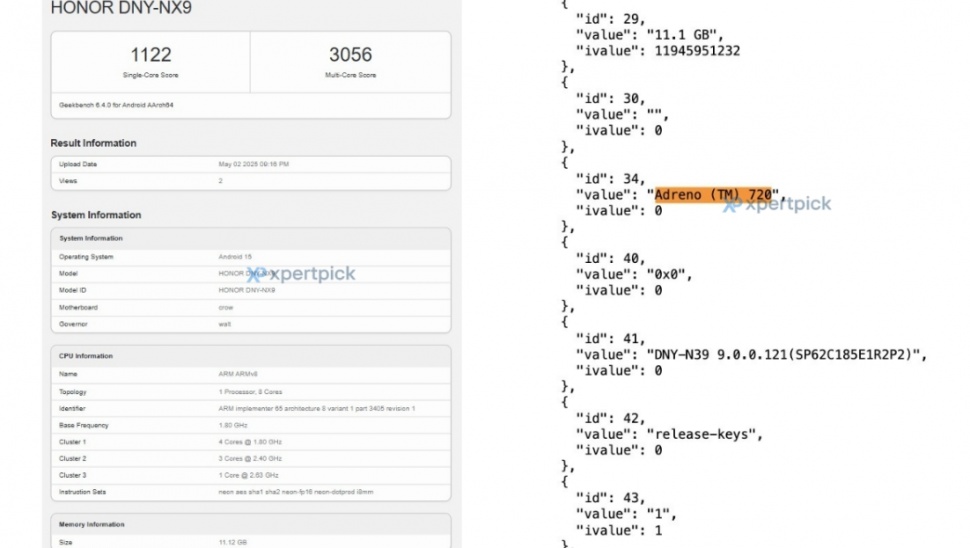Click the Geekbench 6.4.0 for Android AArch64 line

[116, 105]
